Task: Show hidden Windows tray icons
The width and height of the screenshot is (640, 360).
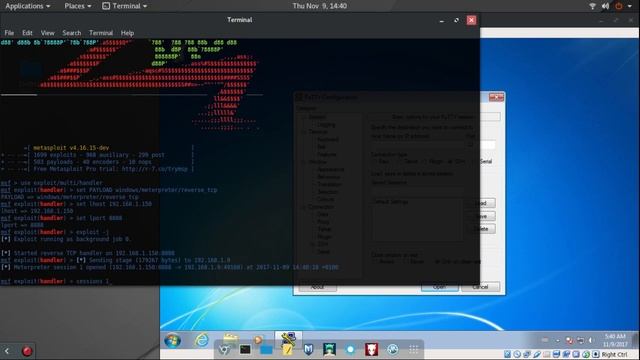Action: [x=558, y=340]
